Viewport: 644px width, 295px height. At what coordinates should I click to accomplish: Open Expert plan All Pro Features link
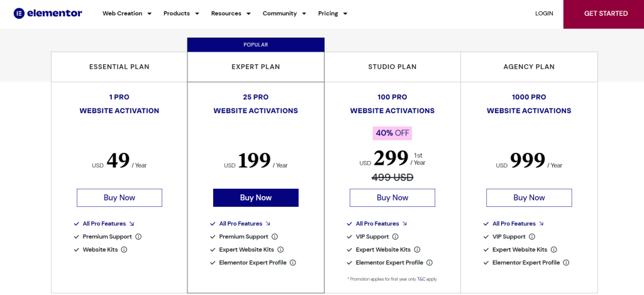point(241,223)
